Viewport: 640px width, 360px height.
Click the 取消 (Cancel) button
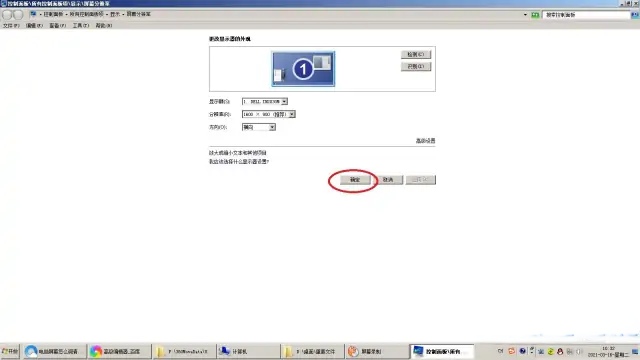[388, 180]
